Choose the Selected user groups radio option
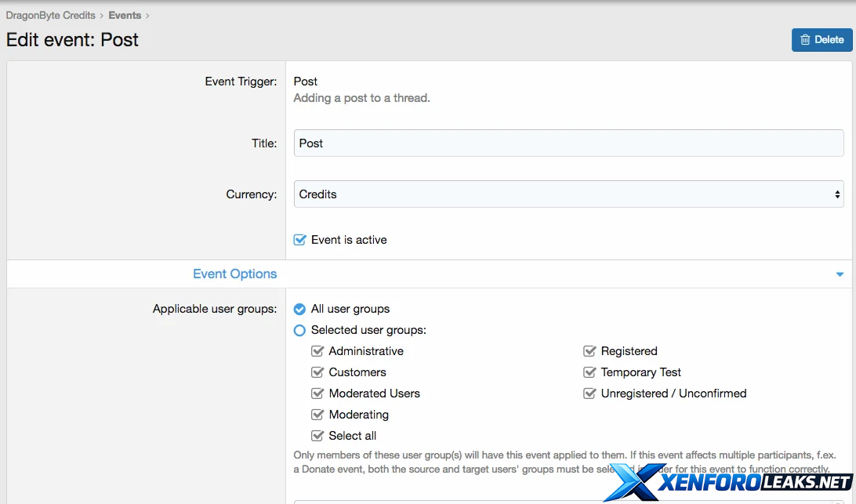Image resolution: width=856 pixels, height=504 pixels. point(299,331)
